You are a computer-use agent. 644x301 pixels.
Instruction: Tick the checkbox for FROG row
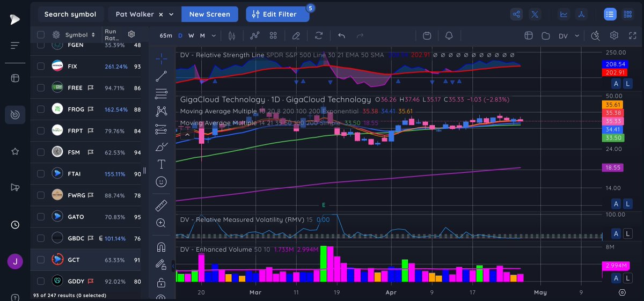41,109
